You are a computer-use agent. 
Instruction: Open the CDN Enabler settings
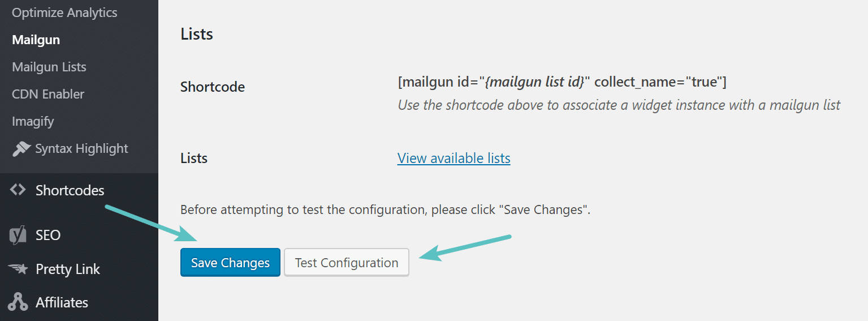[x=48, y=94]
